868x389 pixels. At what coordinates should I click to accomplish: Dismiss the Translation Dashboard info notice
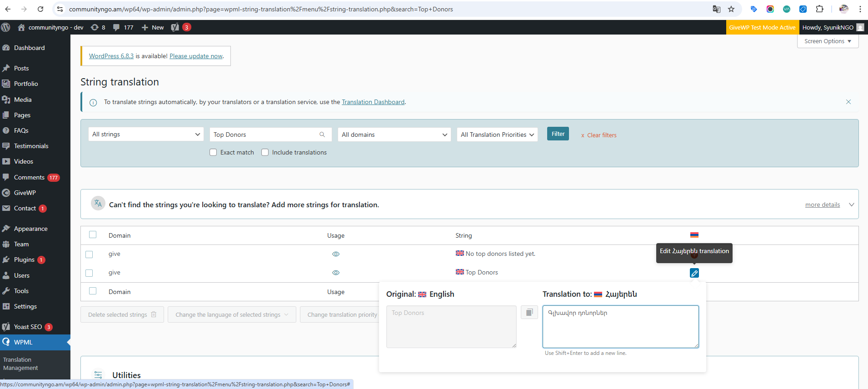848,102
